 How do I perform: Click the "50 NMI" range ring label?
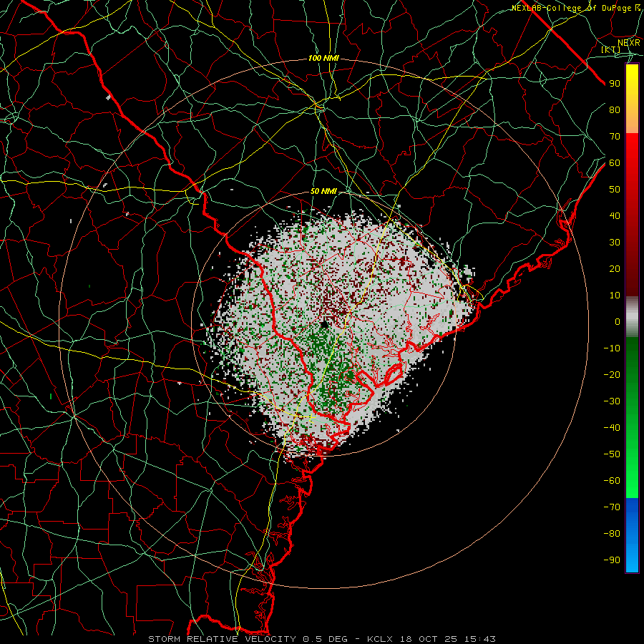click(323, 191)
